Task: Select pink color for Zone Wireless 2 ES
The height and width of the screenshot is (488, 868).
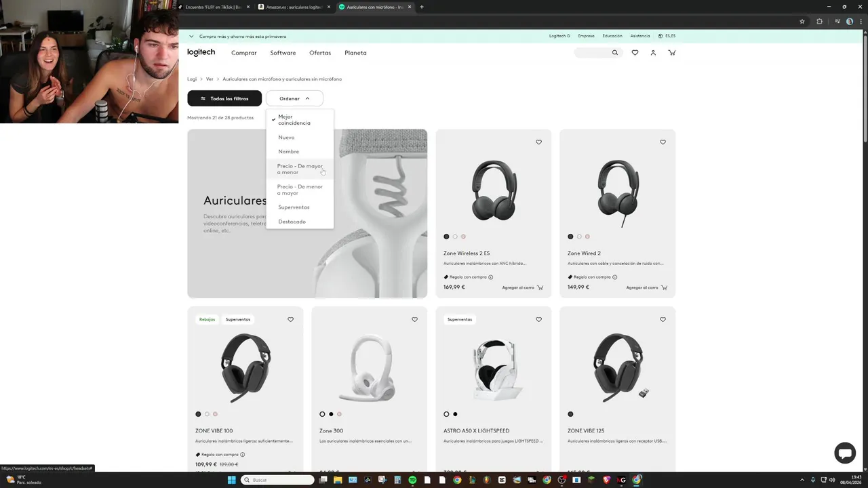Action: [x=464, y=237]
